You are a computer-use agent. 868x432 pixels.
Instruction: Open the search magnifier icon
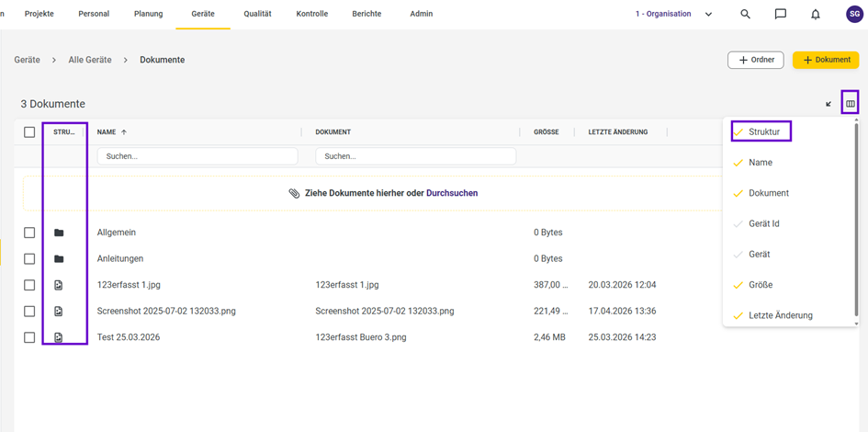coord(745,14)
